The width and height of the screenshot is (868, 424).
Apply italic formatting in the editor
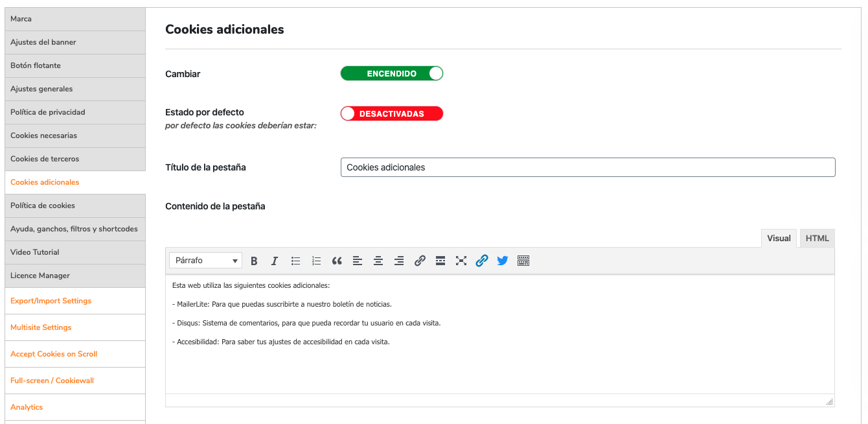[x=275, y=261]
